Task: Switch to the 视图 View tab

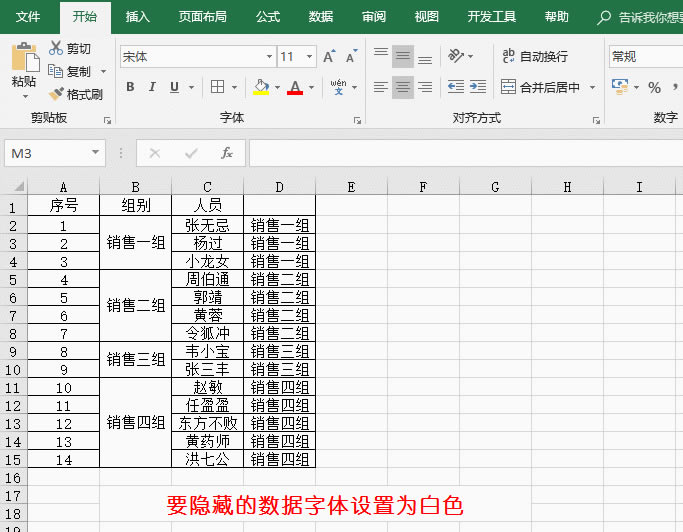Action: [426, 17]
